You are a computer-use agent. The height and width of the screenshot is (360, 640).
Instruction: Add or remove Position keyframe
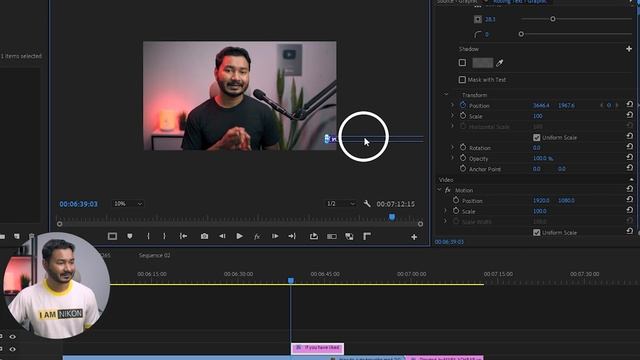click(x=609, y=105)
